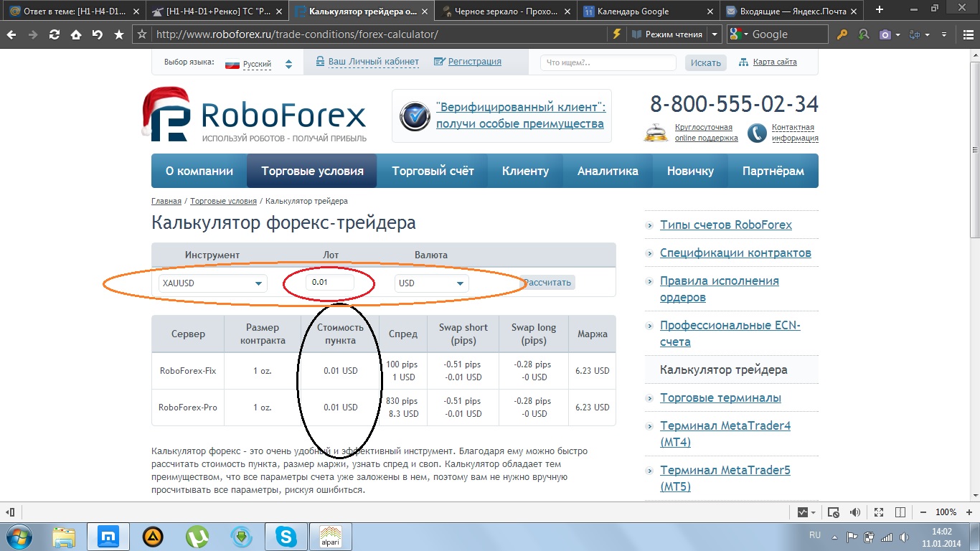Image resolution: width=980 pixels, height=551 pixels.
Task: Open Круглосуточная online поддержка link
Action: coord(707,133)
